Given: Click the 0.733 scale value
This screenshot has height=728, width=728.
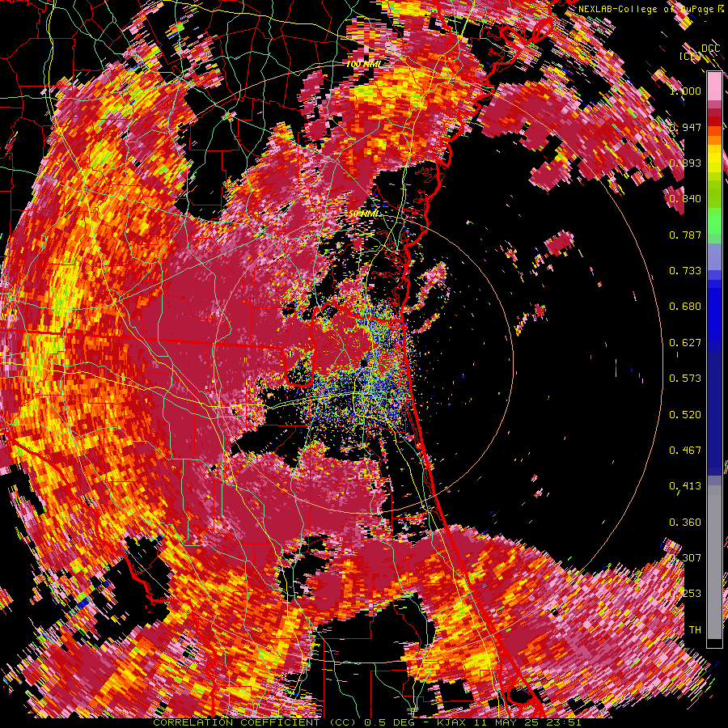Looking at the screenshot, I should pos(685,271).
